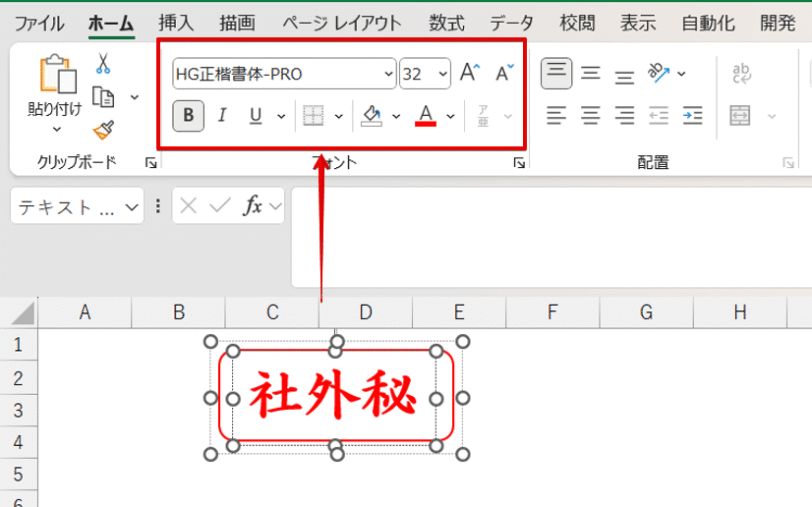Screen dimensions: 812x507
Task: Expand paste options arrow under 貼り付け
Action: pos(56,130)
